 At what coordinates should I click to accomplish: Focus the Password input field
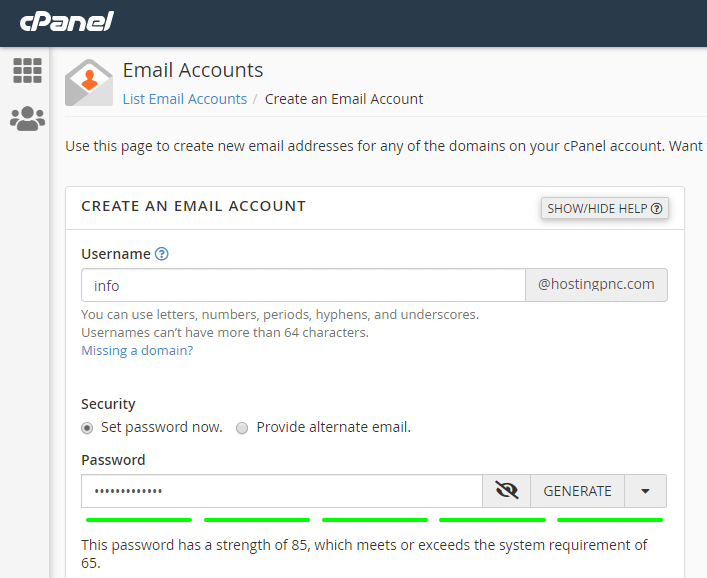[282, 491]
